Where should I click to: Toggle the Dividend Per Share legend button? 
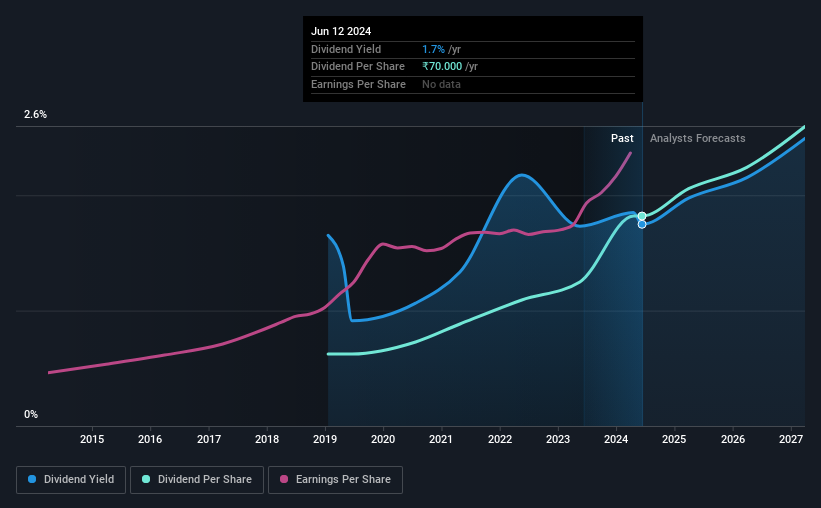(197, 480)
